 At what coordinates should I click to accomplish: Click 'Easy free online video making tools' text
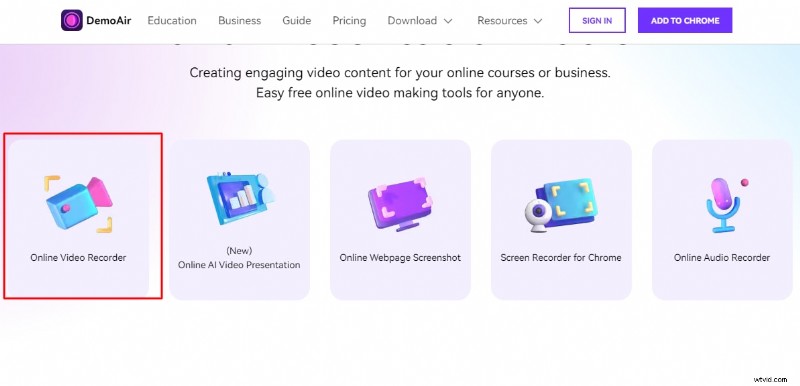pyautogui.click(x=400, y=93)
